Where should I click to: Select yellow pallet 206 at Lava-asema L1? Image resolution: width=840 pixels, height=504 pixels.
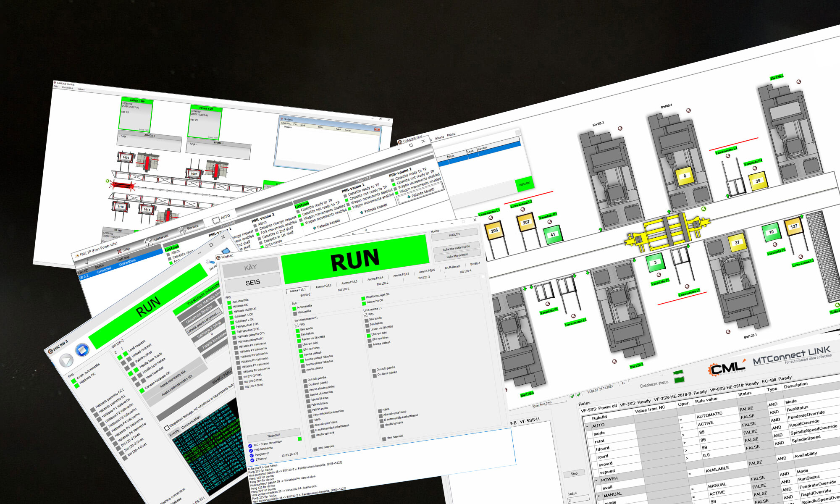coord(494,231)
